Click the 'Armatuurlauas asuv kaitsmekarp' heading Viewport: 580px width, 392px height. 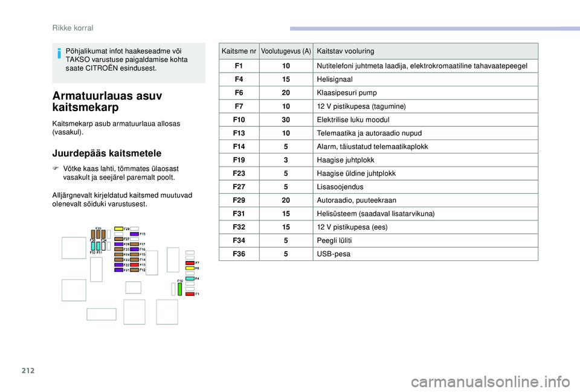pos(108,101)
